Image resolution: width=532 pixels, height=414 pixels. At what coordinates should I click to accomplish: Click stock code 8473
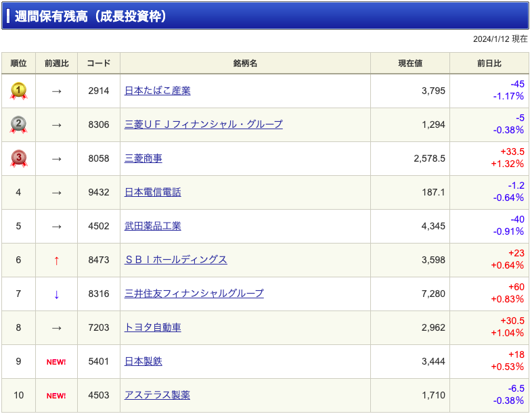99,260
